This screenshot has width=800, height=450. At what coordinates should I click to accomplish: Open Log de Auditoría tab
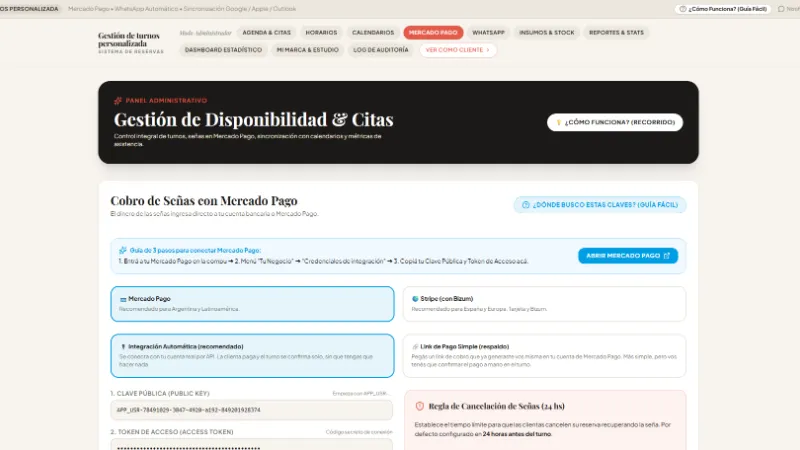click(x=381, y=50)
